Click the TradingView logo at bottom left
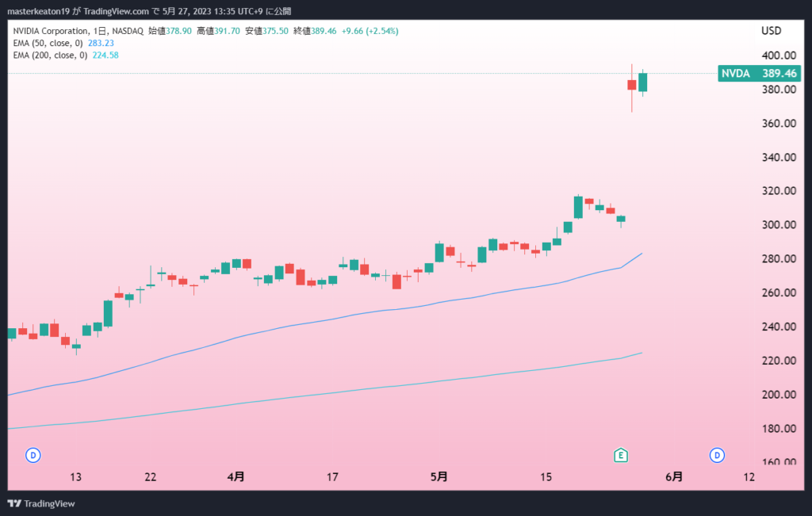The height and width of the screenshot is (516, 812). coord(41,503)
